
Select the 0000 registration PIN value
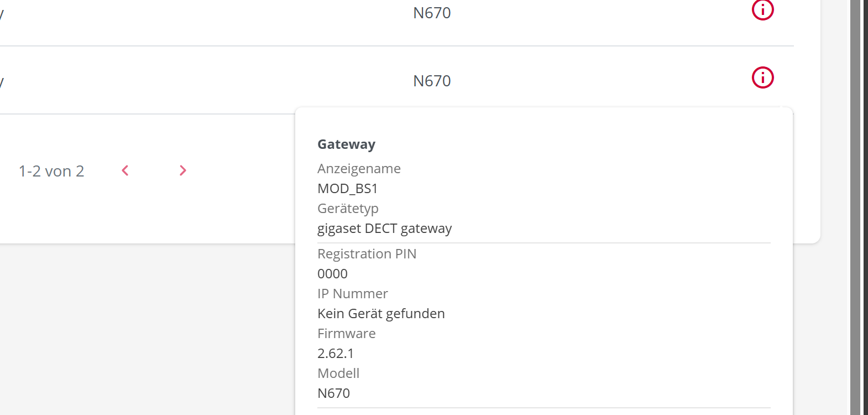pyautogui.click(x=332, y=274)
